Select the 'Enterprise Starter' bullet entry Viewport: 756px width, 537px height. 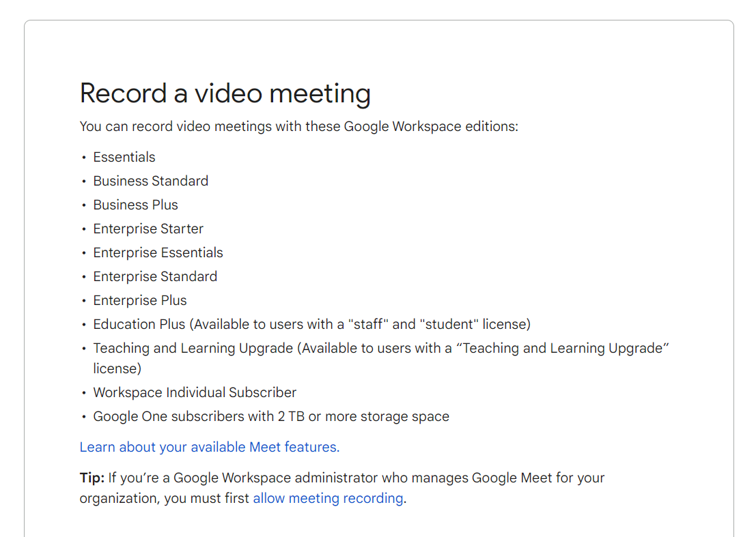pos(148,229)
